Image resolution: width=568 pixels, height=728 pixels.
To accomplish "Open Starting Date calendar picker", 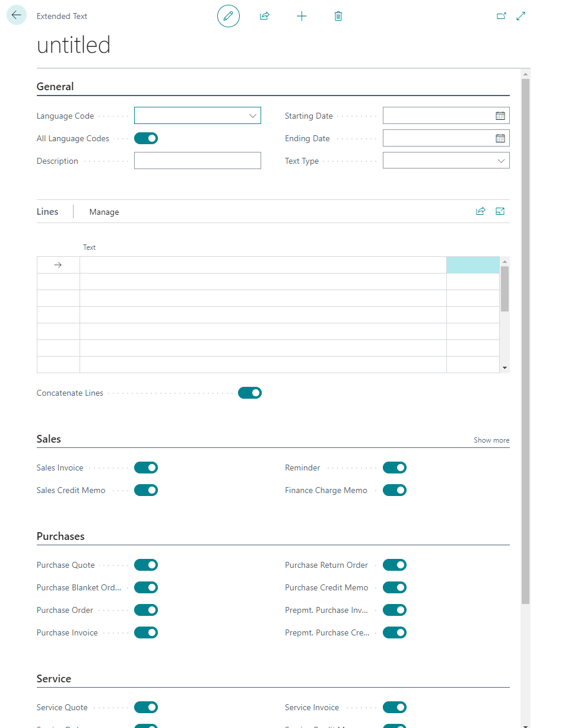I will tap(500, 116).
